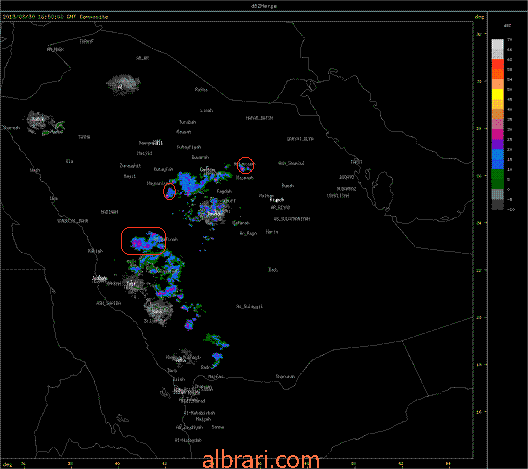
Task: Click the peach-orange band in the color legend
Action: pyautogui.click(x=498, y=84)
